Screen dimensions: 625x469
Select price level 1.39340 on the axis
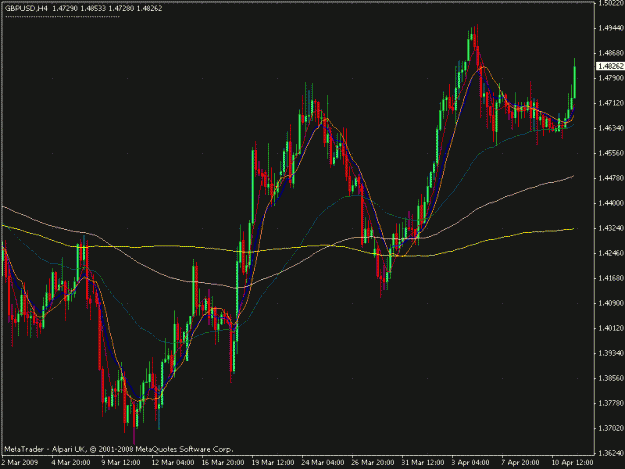[611, 353]
